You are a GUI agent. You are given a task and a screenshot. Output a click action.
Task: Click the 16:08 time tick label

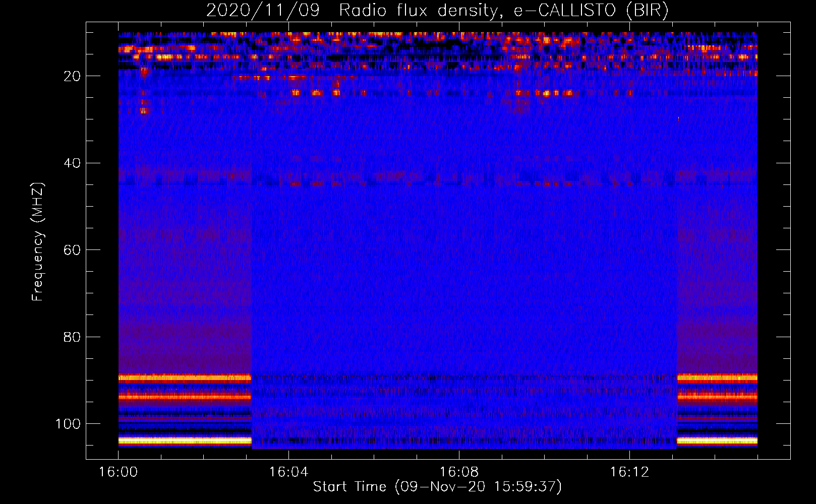[459, 472]
